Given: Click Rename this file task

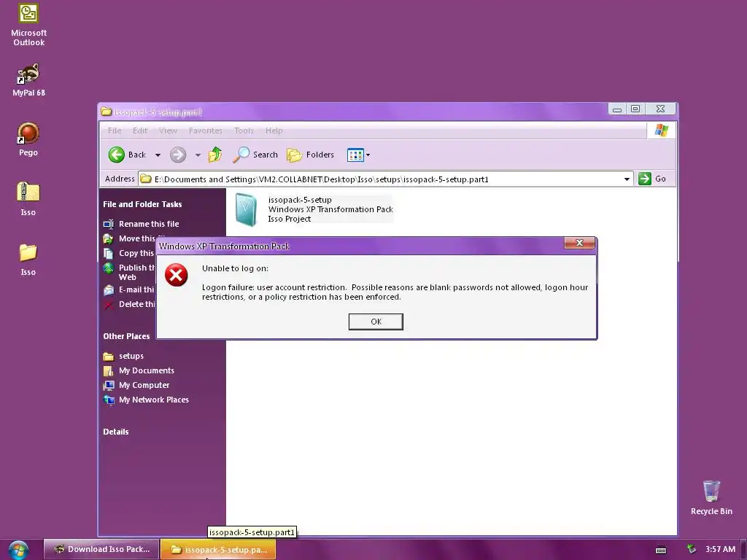Looking at the screenshot, I should click(x=149, y=224).
